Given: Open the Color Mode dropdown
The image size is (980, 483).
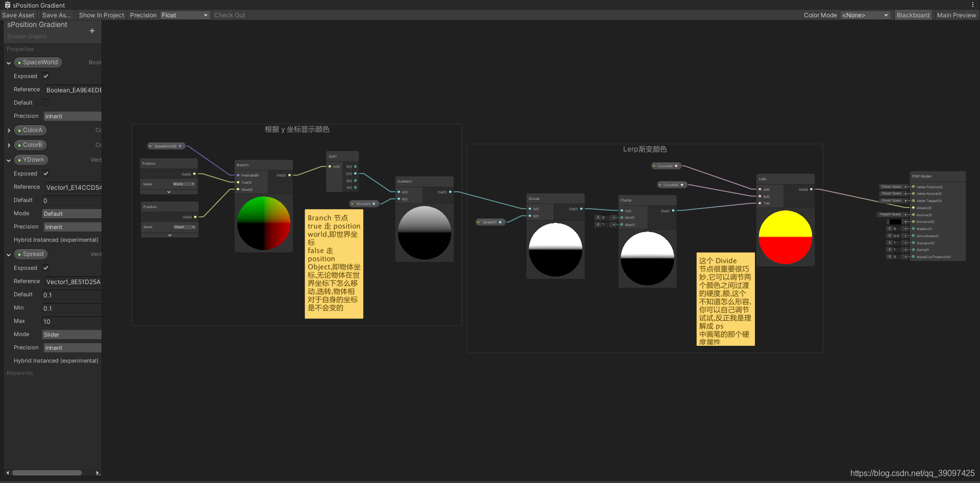Looking at the screenshot, I should [865, 15].
